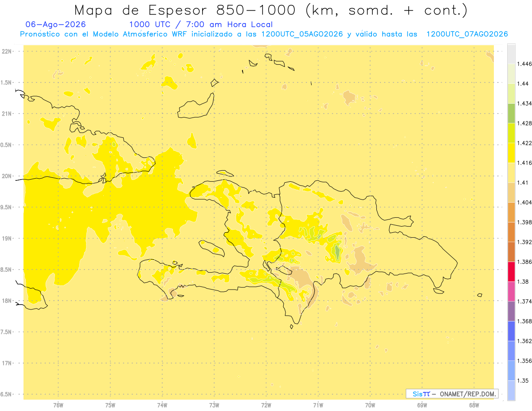This screenshot has width=532, height=411.
Task: Click the legend value '1.38'
Action: click(523, 282)
